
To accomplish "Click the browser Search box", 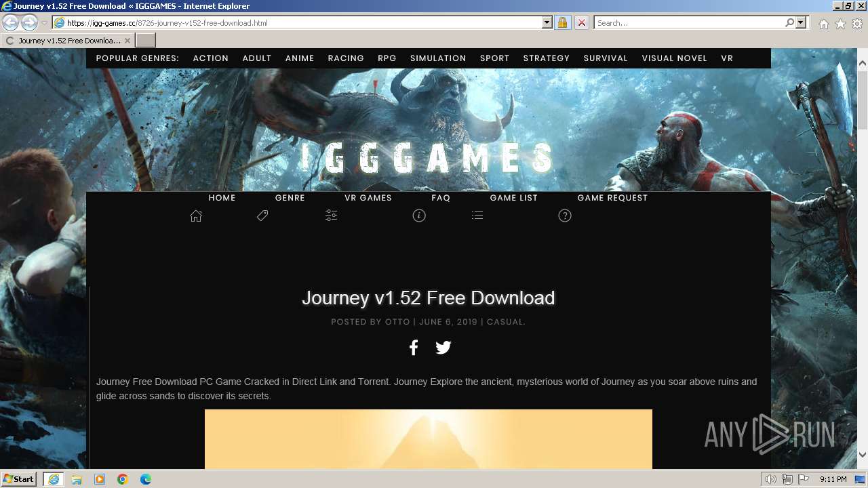I will (x=688, y=22).
